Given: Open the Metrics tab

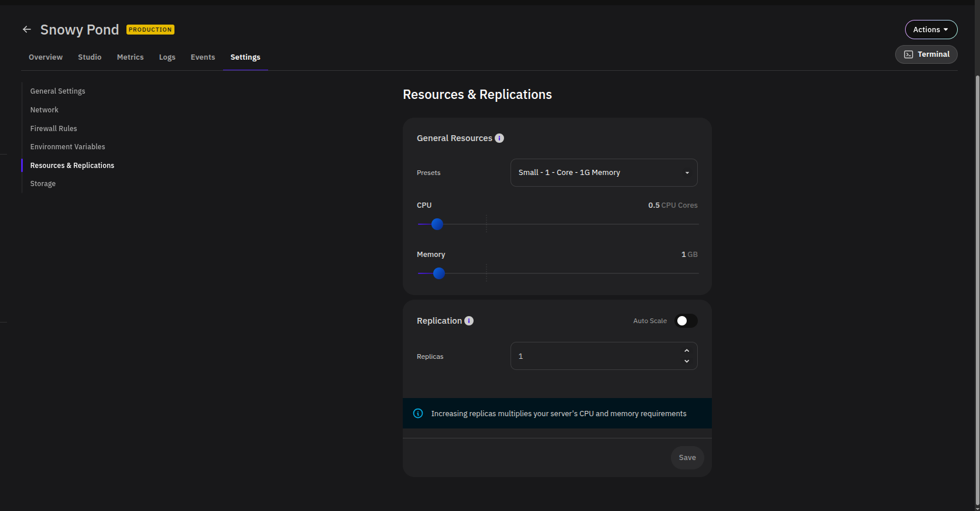Looking at the screenshot, I should pyautogui.click(x=130, y=57).
